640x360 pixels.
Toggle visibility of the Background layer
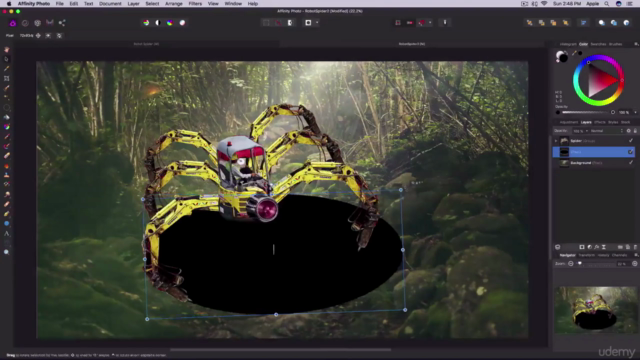point(631,163)
